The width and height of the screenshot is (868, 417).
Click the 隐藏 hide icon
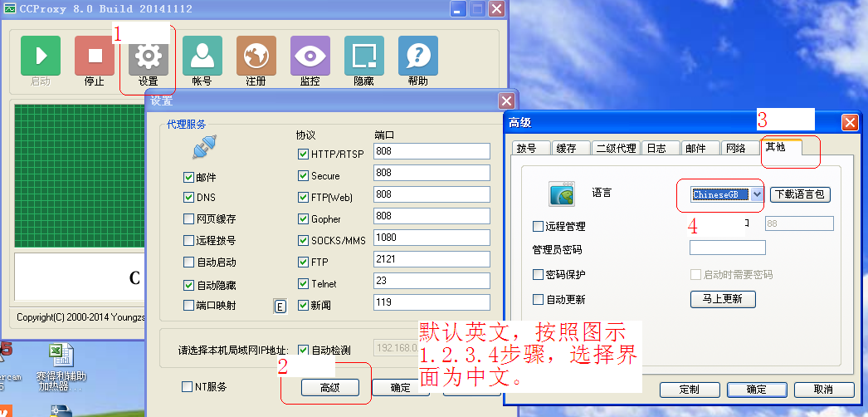coord(364,56)
